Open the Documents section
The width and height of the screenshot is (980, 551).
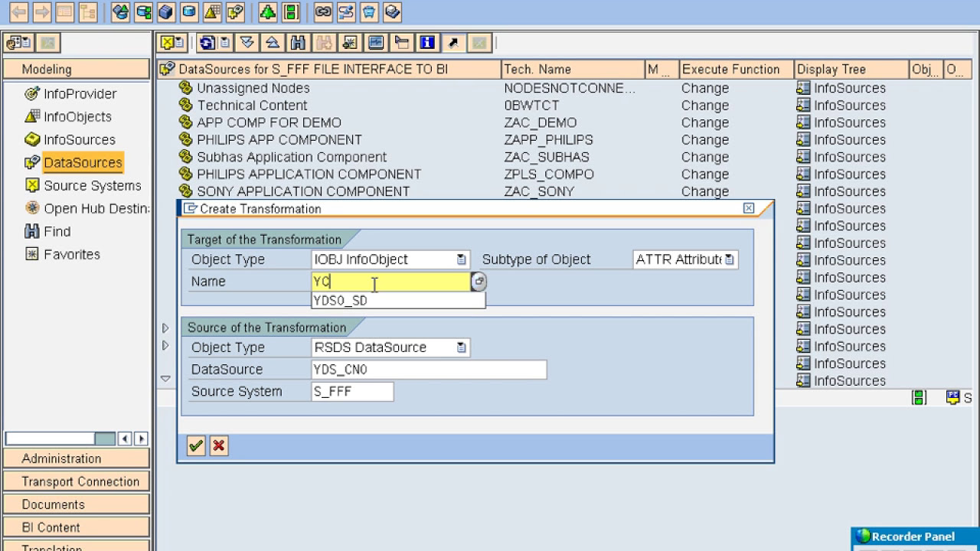coord(76,504)
